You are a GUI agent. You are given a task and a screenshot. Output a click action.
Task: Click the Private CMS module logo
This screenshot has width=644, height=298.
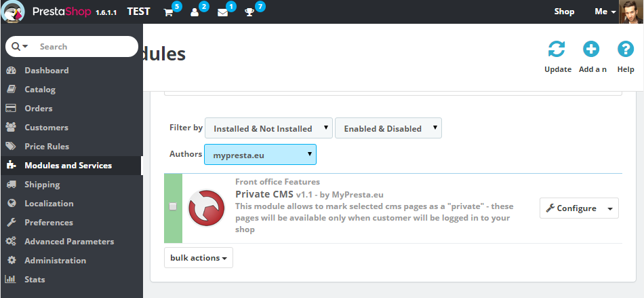(206, 208)
